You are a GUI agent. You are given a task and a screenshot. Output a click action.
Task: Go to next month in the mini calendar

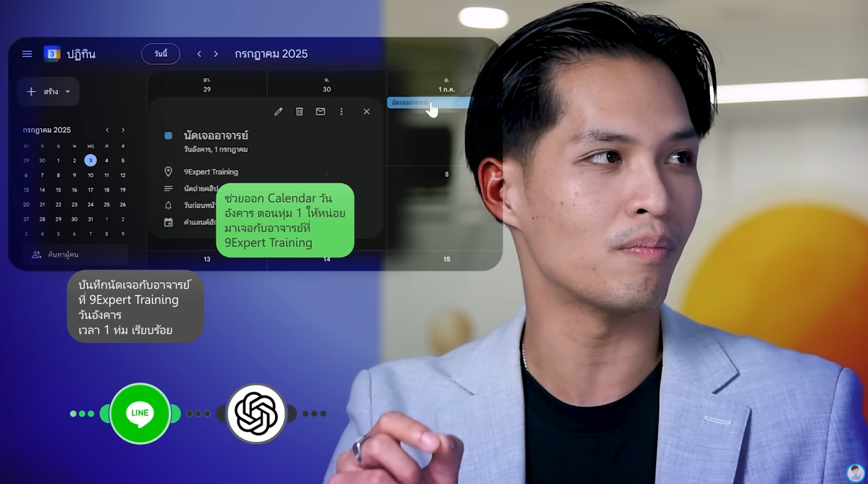click(123, 129)
